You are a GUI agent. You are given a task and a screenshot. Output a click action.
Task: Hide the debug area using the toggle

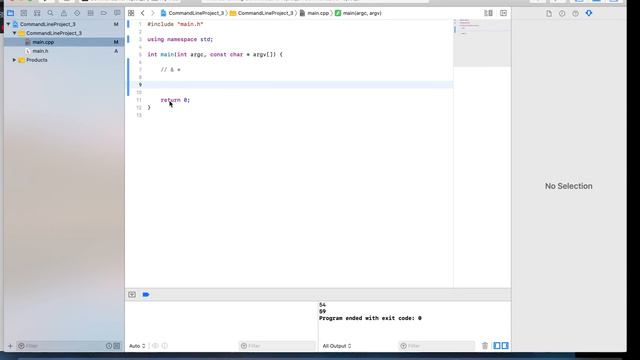(132, 295)
